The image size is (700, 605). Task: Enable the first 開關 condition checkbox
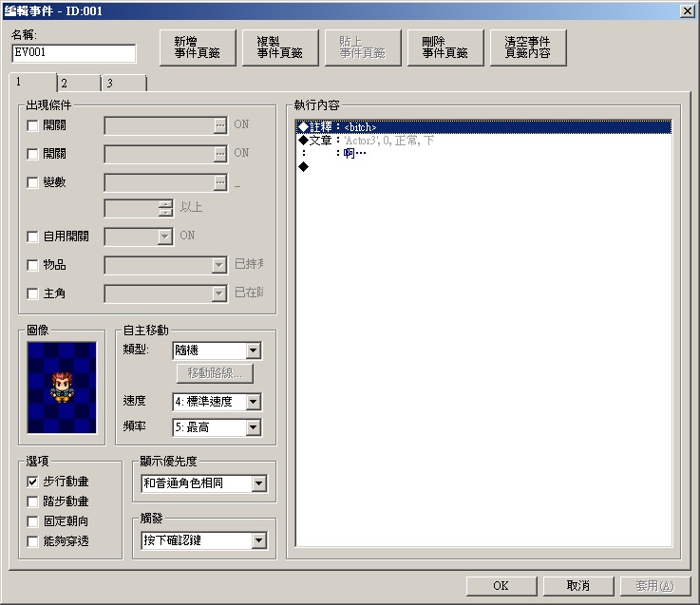(32, 125)
